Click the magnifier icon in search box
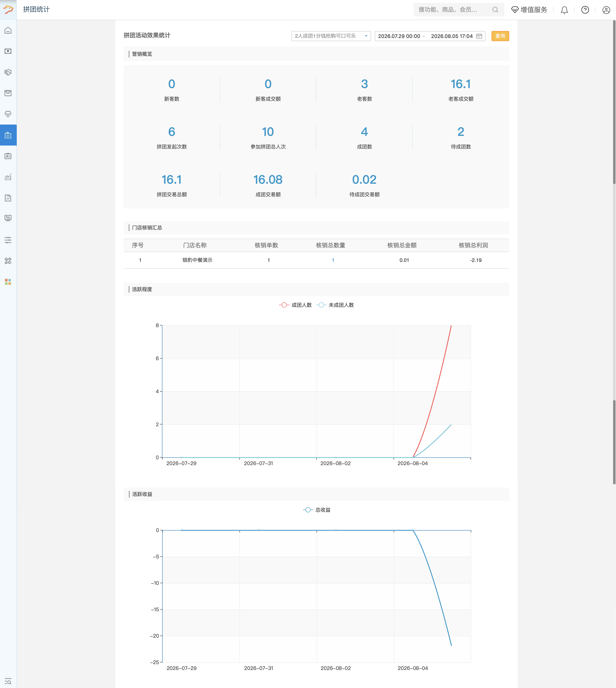 495,9
